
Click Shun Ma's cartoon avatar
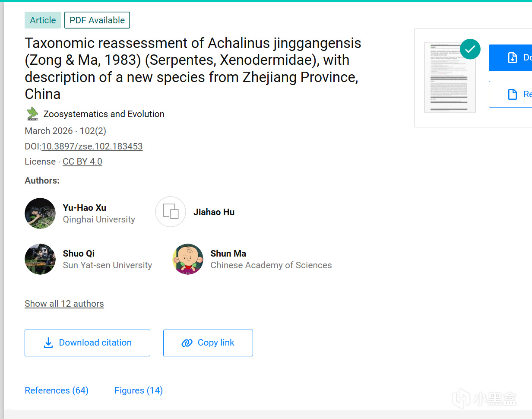click(x=188, y=259)
